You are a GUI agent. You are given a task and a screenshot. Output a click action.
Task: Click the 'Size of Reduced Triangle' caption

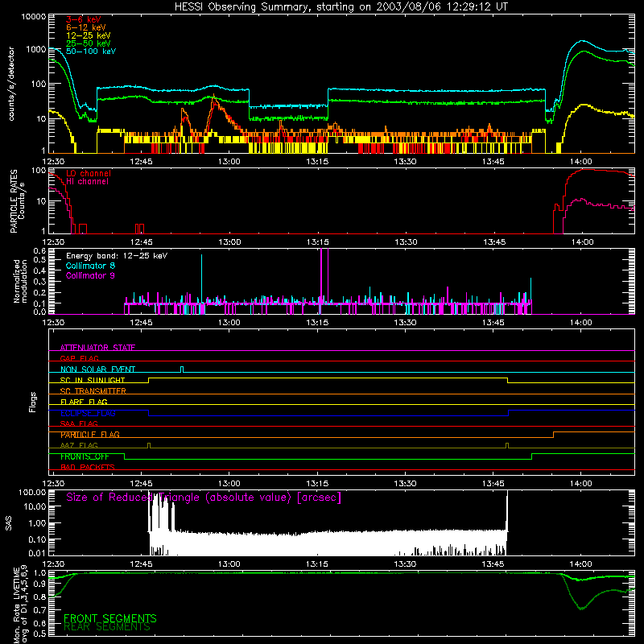pos(204,497)
